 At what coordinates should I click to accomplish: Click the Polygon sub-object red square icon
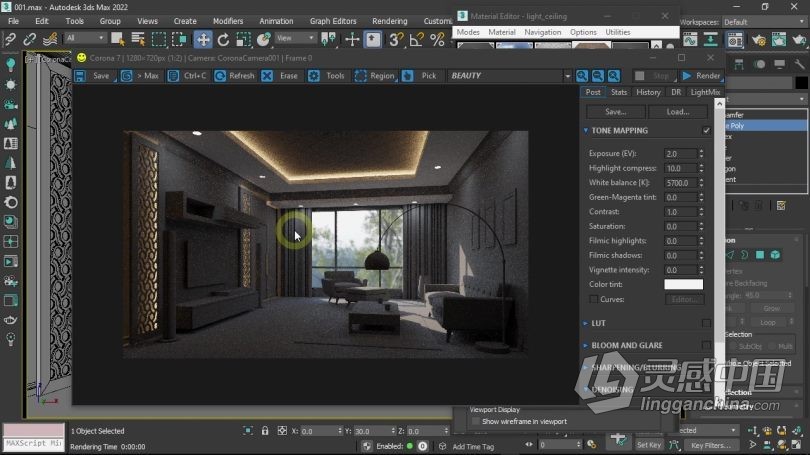pyautogui.click(x=760, y=255)
